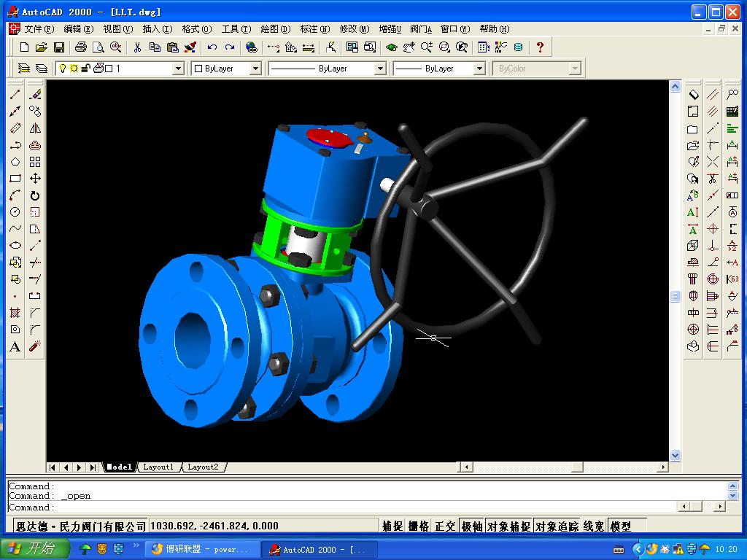Screen dimensions: 747x560
Task: Click the Redo arrow icon
Action: pyautogui.click(x=230, y=47)
